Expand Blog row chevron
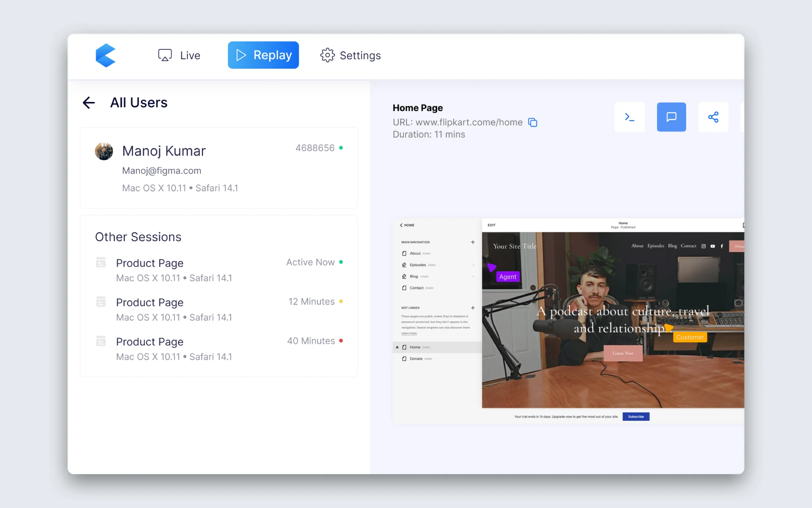Viewport: 812px width, 508px height. pyautogui.click(x=473, y=276)
